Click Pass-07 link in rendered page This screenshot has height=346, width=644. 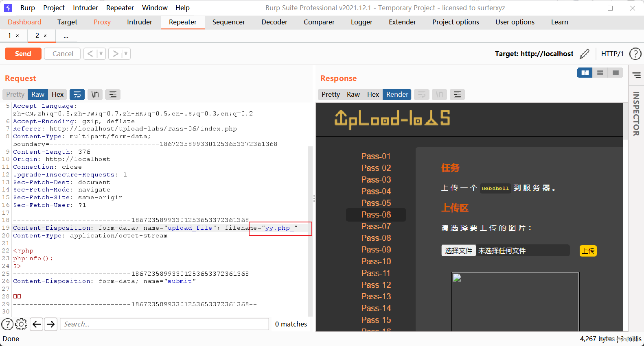tap(376, 226)
